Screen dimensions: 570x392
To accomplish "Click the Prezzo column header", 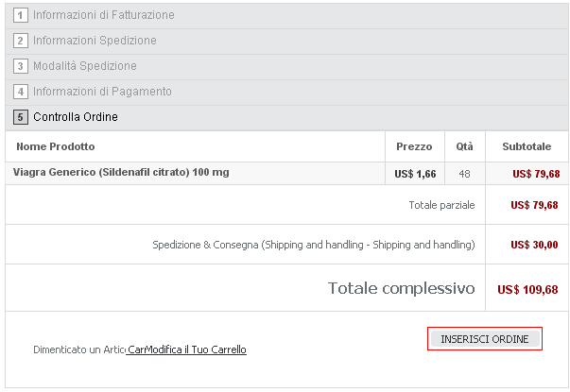I will point(414,146).
